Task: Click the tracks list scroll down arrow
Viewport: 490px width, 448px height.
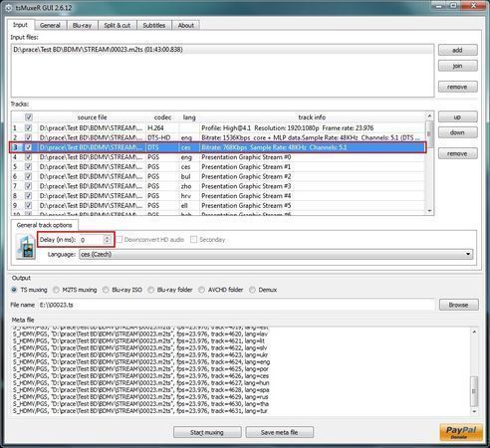Action: tap(429, 211)
